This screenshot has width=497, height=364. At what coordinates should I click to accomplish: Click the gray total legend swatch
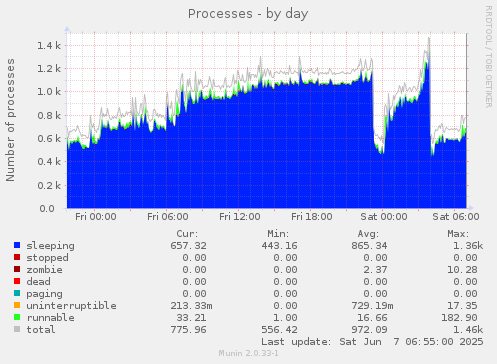17,329
